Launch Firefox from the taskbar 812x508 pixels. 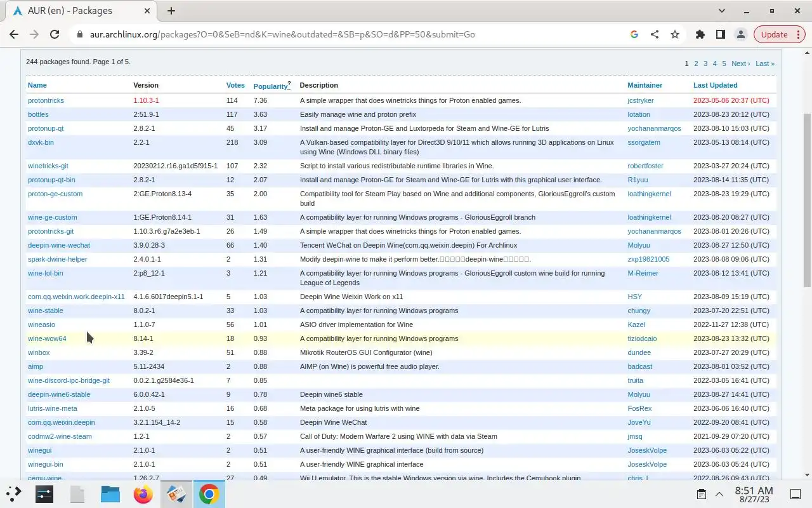[143, 493]
